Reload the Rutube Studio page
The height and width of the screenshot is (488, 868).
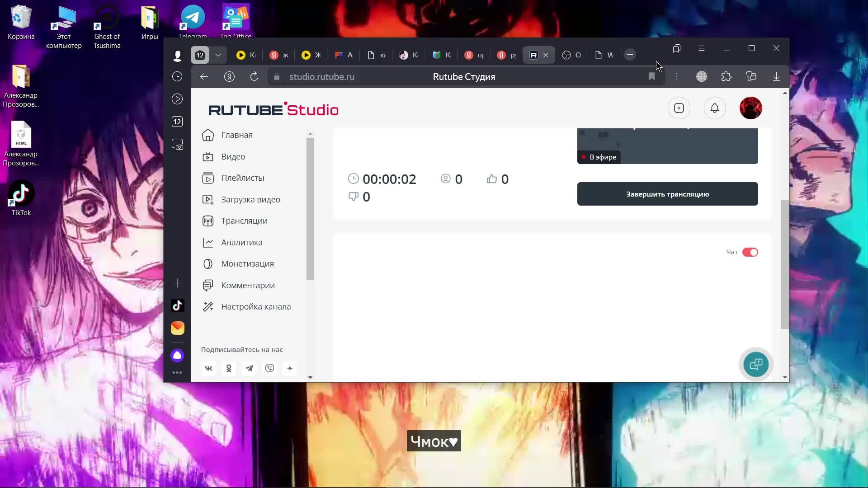[254, 77]
